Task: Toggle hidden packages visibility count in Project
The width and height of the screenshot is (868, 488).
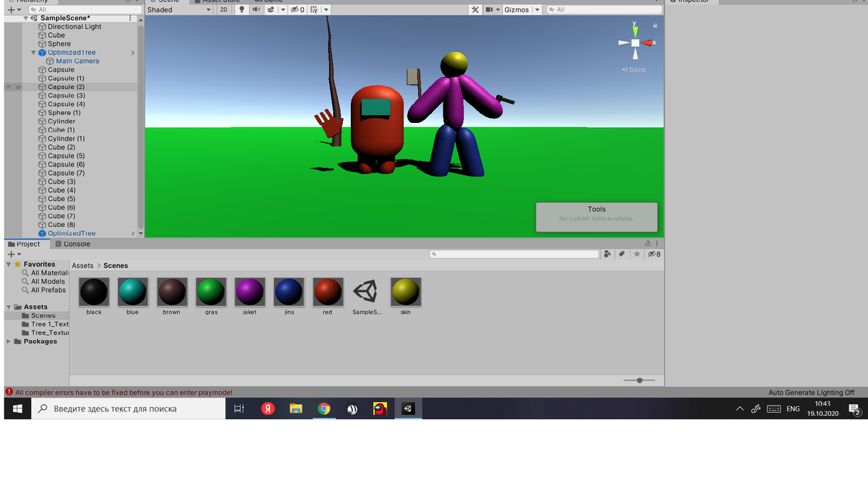Action: point(654,254)
